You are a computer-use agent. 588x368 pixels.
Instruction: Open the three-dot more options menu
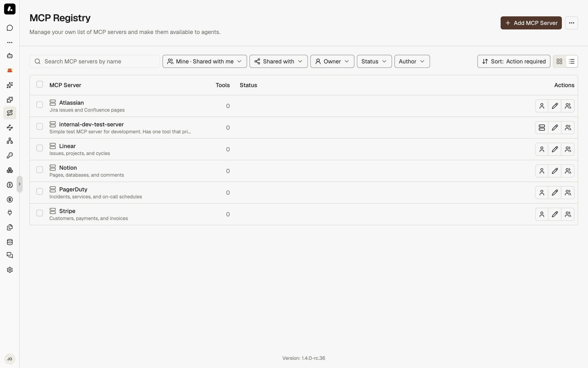click(x=571, y=23)
